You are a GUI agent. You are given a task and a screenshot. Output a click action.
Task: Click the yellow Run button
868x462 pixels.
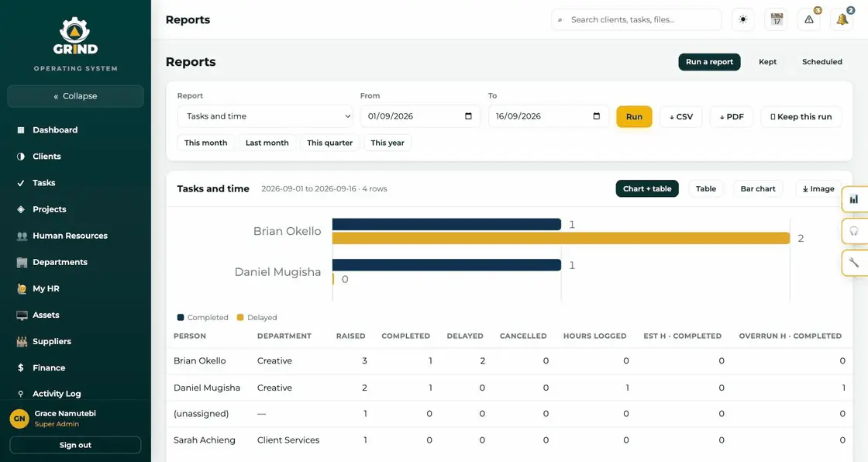click(x=634, y=117)
